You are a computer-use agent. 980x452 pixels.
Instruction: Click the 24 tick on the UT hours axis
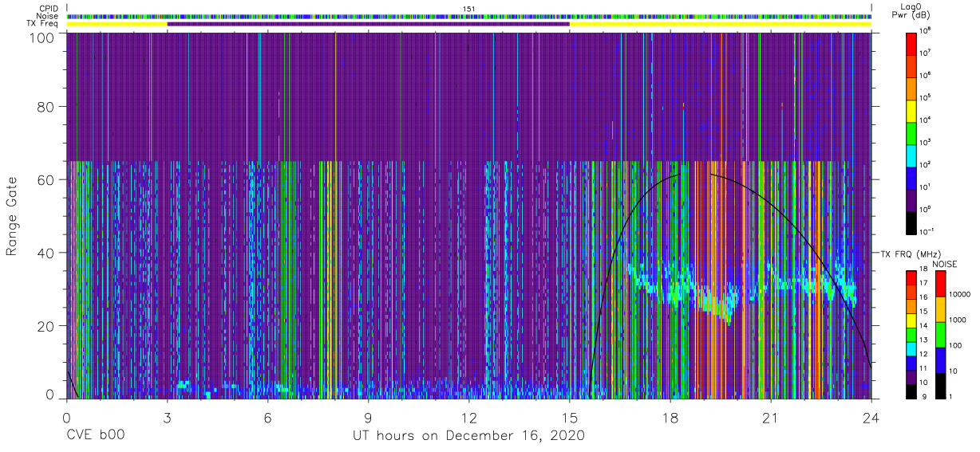(871, 417)
